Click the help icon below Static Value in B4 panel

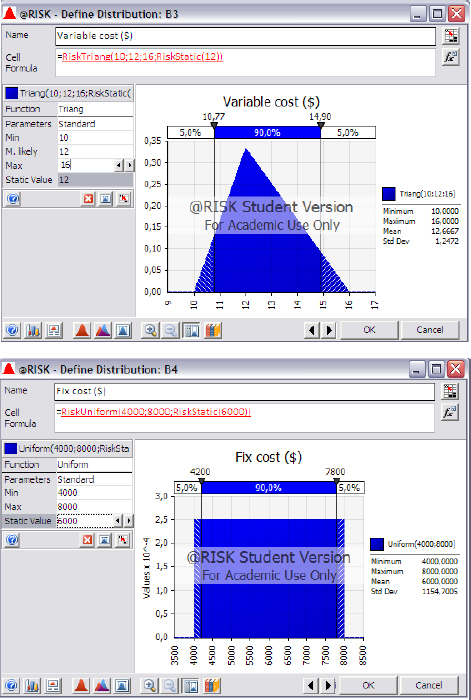coord(12,540)
